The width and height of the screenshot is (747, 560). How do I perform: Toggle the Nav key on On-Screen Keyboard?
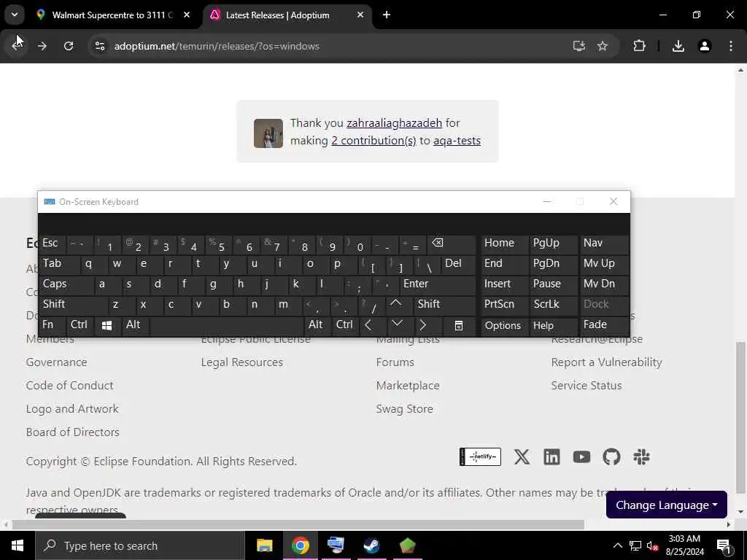604,244
